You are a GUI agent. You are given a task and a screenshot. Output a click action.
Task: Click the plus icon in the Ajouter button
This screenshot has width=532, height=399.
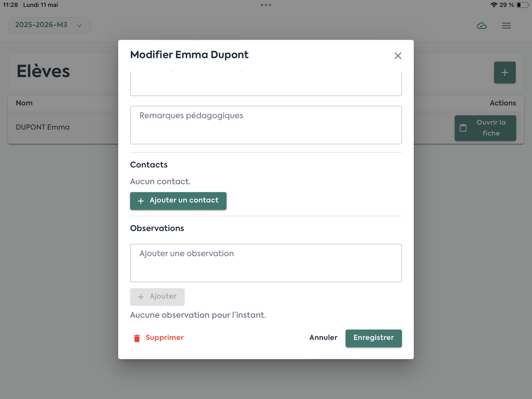click(x=141, y=297)
